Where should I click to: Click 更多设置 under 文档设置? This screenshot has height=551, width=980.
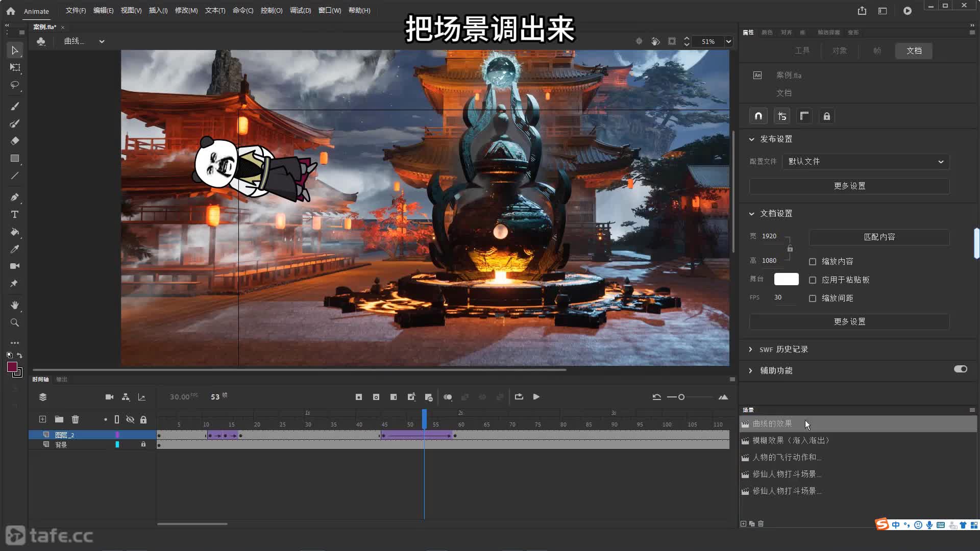click(849, 322)
